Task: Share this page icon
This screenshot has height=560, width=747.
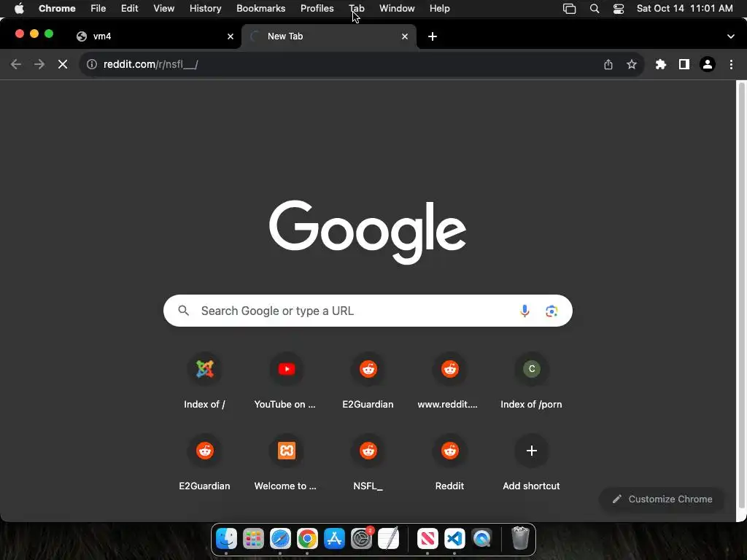Action: coord(608,64)
